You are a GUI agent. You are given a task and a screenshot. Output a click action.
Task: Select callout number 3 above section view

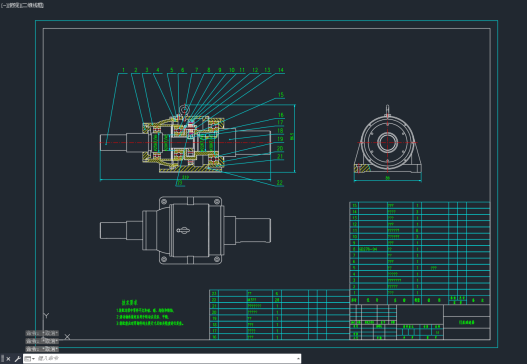(147, 70)
